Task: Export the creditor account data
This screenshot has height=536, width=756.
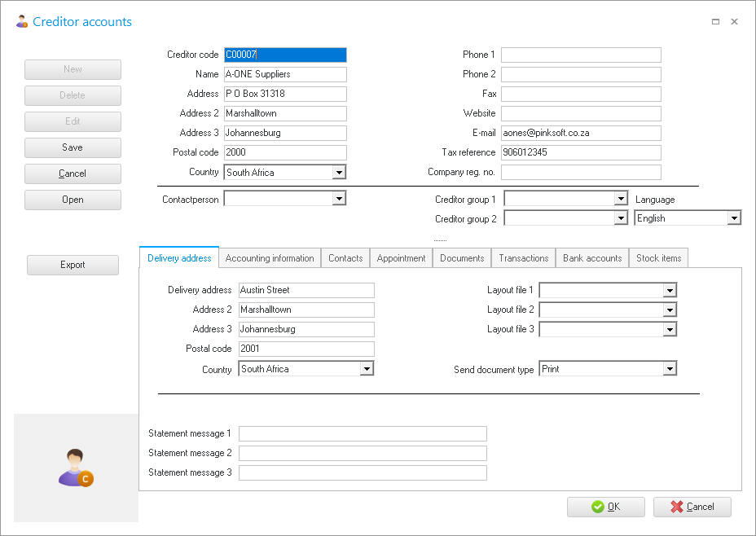Action: pos(73,265)
